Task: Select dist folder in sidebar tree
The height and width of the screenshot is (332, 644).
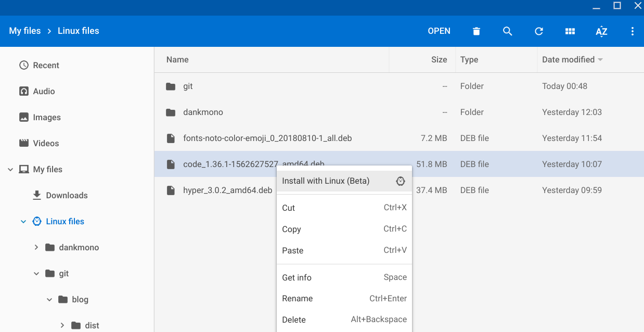Action: tap(92, 325)
